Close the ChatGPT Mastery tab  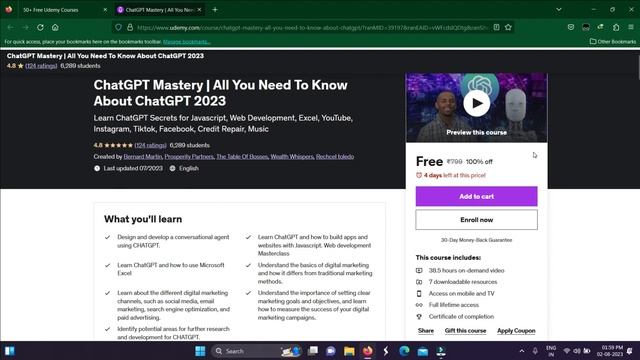coord(199,9)
